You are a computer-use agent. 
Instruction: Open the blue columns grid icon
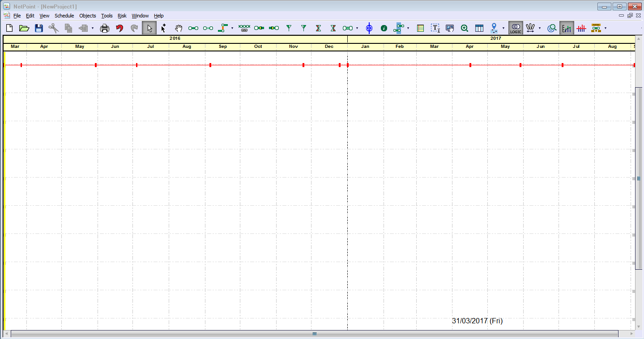point(479,28)
